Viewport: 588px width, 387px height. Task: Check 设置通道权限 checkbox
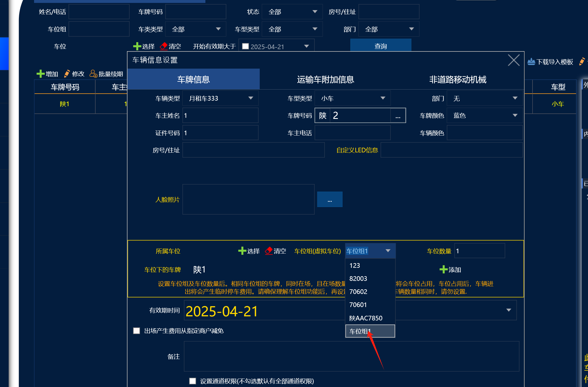click(x=193, y=381)
